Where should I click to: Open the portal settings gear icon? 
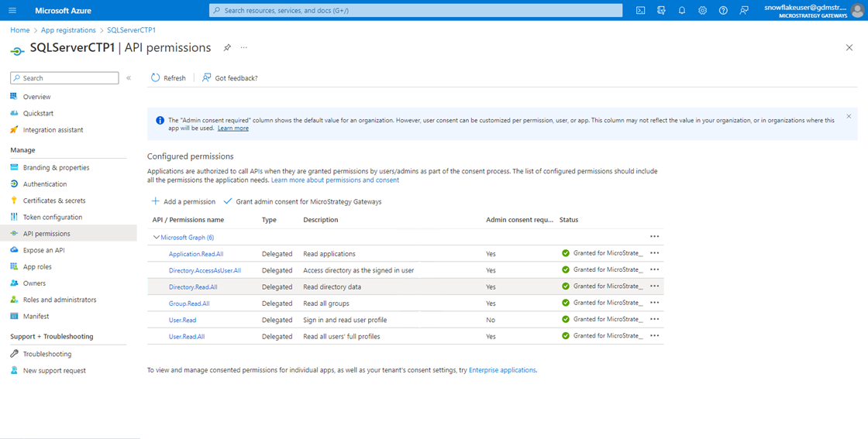(702, 10)
